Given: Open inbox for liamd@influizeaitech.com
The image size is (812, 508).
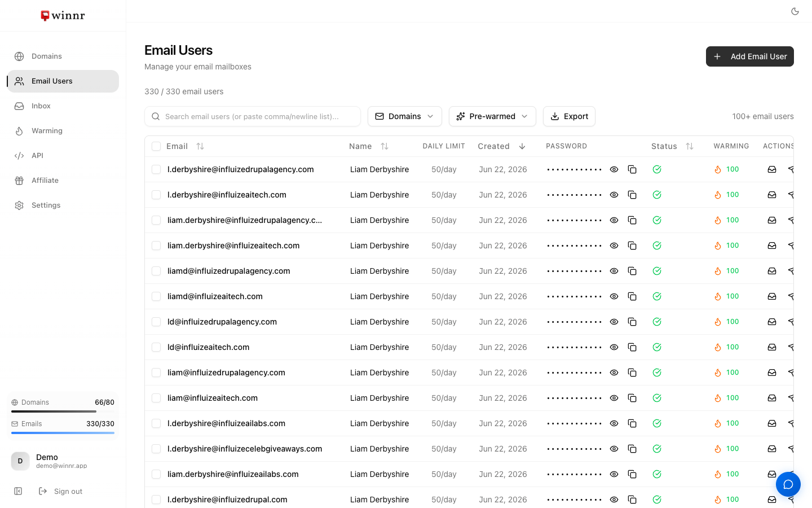Looking at the screenshot, I should point(772,296).
